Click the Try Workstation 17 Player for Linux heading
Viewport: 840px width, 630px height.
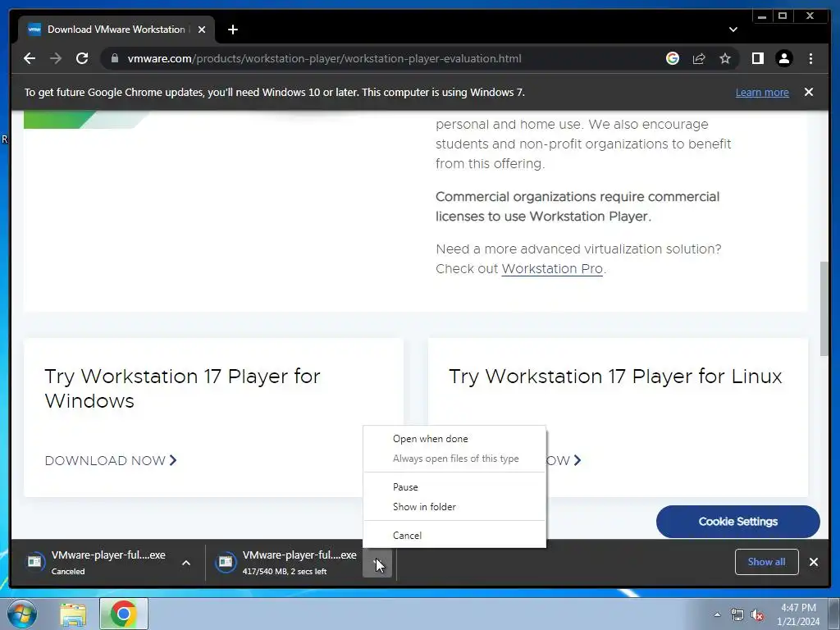(x=615, y=376)
